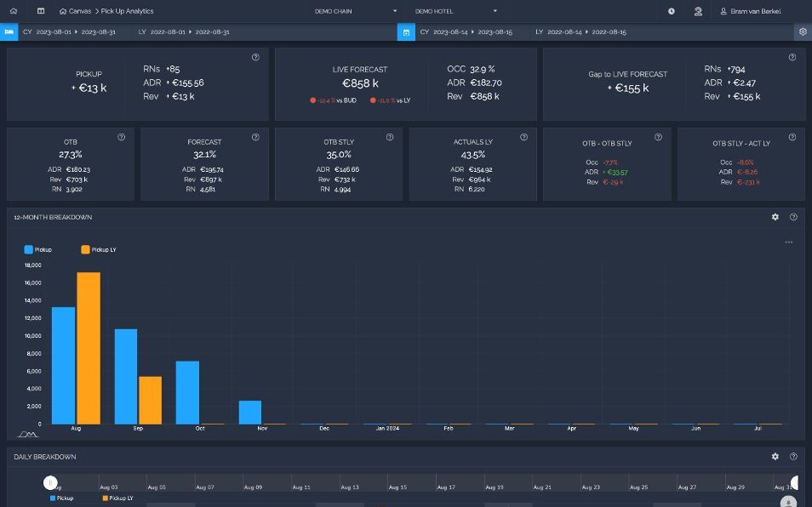
Task: Open the layout panel icon beside home
Action: pos(40,11)
